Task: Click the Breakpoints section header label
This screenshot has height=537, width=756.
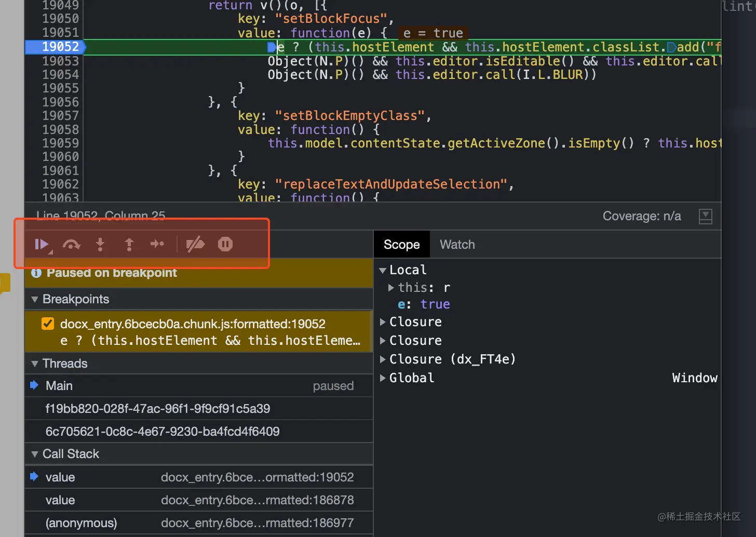Action: (x=76, y=299)
